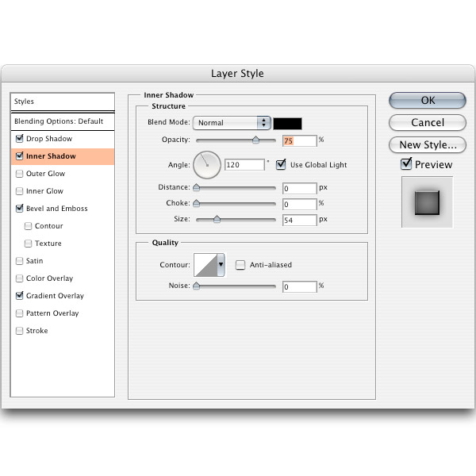The width and height of the screenshot is (476, 476).
Task: Open the Contour picker arrow
Action: point(221,265)
